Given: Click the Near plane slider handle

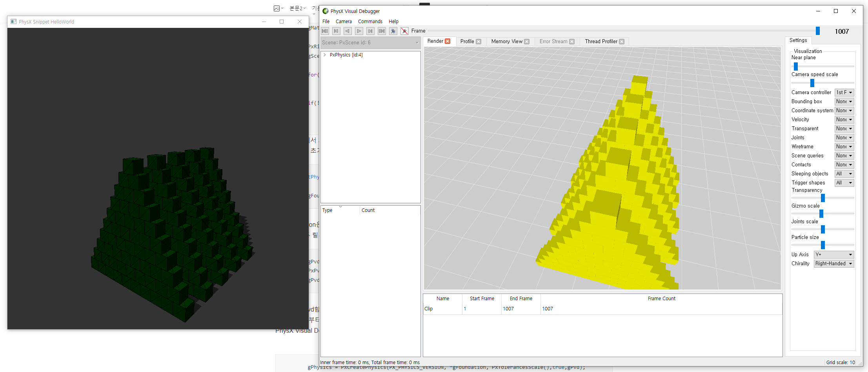Looking at the screenshot, I should click(796, 67).
